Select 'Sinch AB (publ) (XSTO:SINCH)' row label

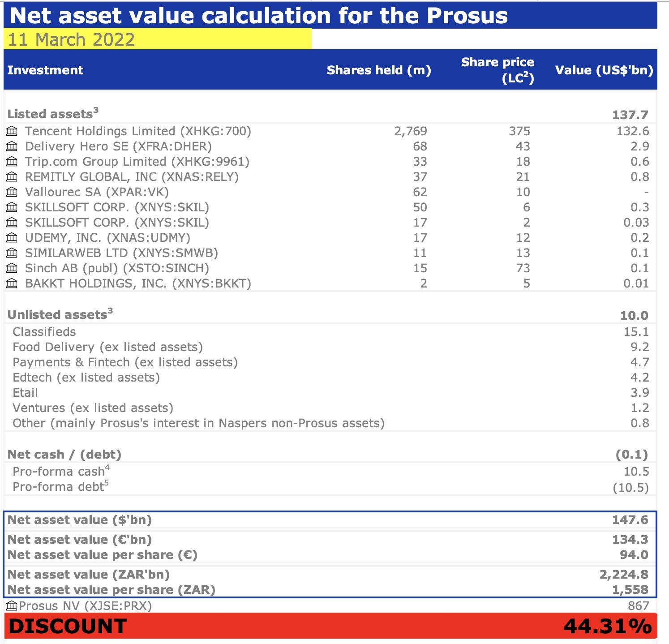[117, 268]
